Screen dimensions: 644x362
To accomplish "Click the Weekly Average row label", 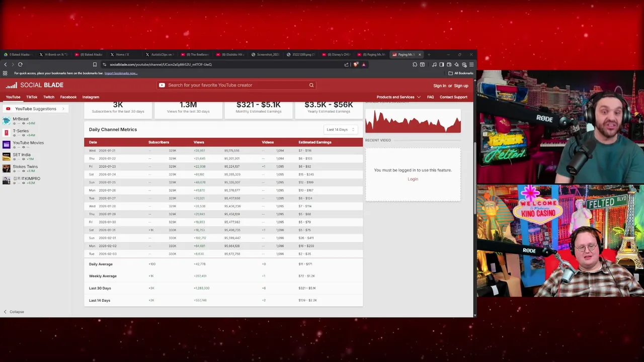I will pyautogui.click(x=103, y=276).
